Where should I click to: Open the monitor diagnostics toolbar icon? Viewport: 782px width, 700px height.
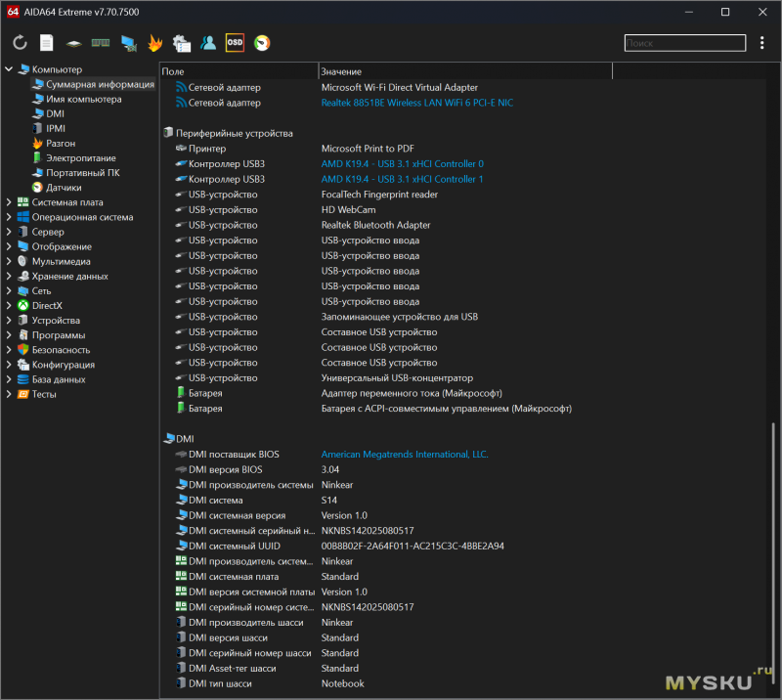click(x=129, y=43)
